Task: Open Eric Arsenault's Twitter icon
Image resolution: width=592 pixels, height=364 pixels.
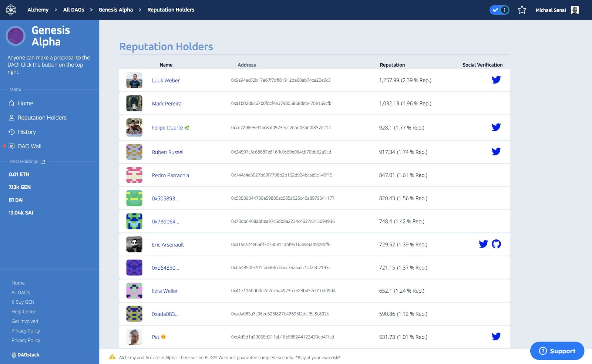Action: tap(483, 244)
